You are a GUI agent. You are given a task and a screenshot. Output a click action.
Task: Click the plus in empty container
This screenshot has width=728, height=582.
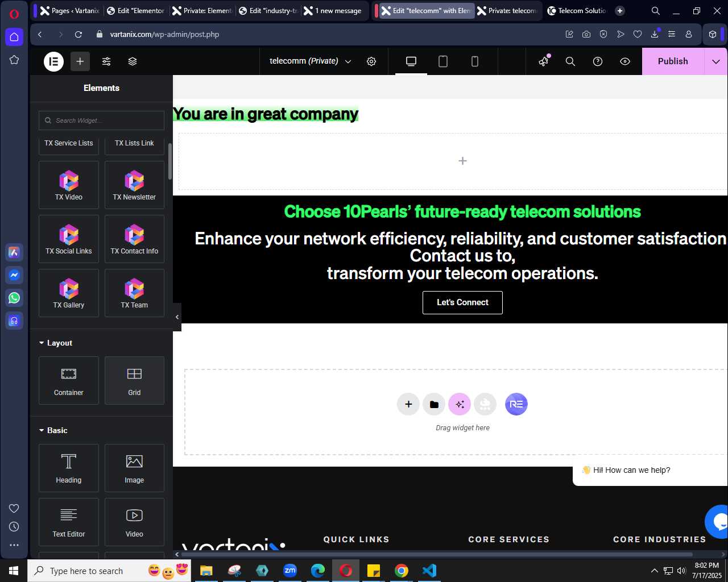click(x=462, y=161)
